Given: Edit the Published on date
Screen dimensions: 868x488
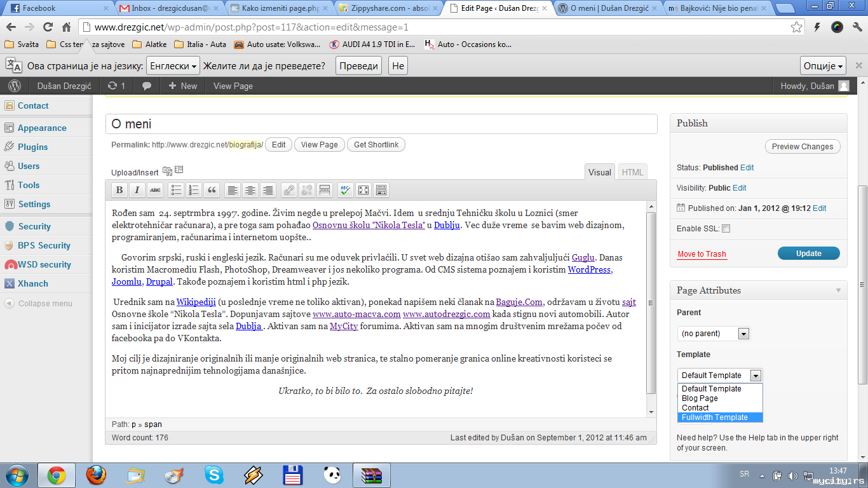Looking at the screenshot, I should (820, 208).
